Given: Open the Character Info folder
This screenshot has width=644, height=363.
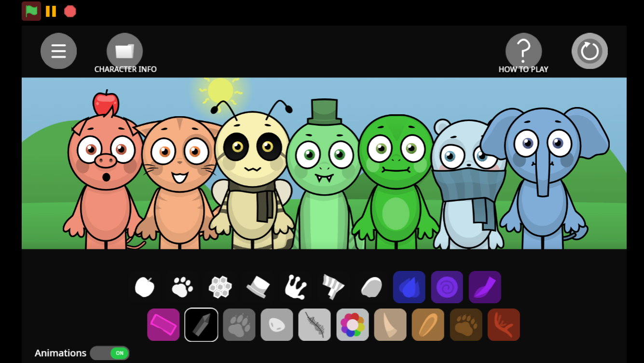Looking at the screenshot, I should [x=124, y=51].
